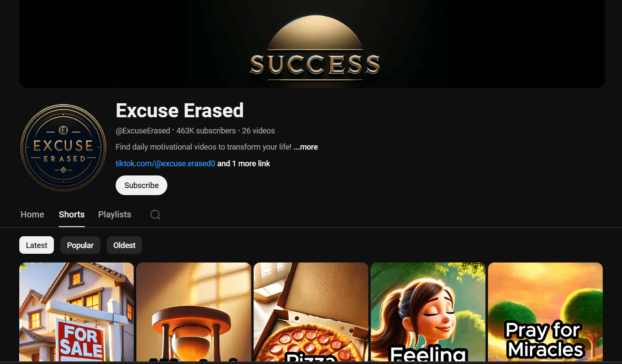Click the @ExcuseErased channel handle text

coord(143,131)
